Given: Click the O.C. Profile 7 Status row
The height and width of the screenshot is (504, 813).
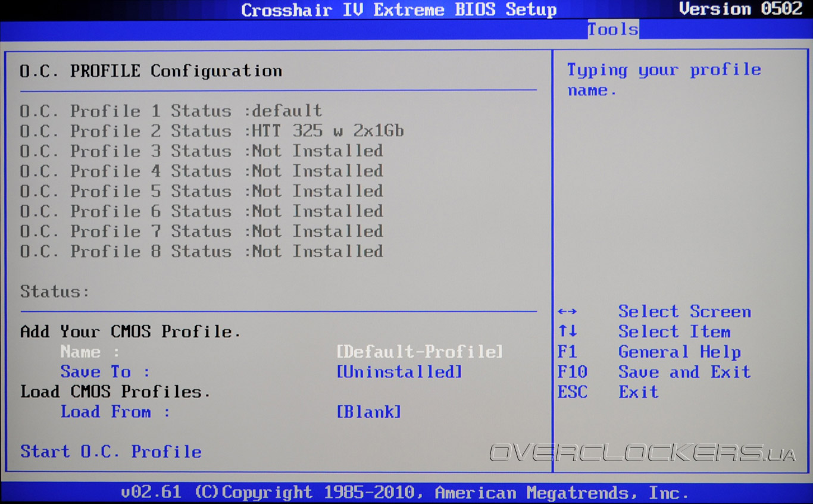Looking at the screenshot, I should [x=201, y=231].
